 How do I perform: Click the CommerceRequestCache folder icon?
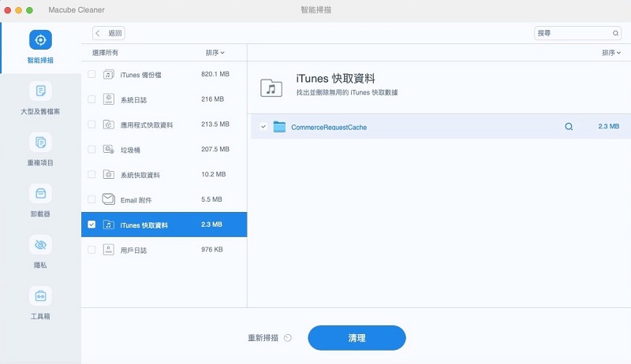tap(279, 127)
